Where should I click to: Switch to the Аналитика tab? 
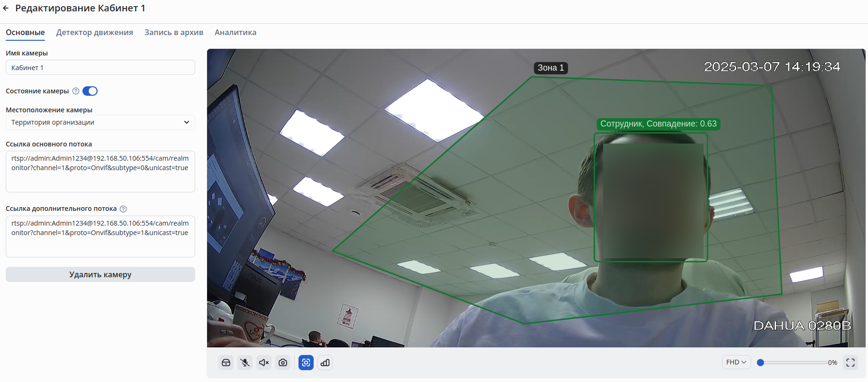click(x=235, y=32)
